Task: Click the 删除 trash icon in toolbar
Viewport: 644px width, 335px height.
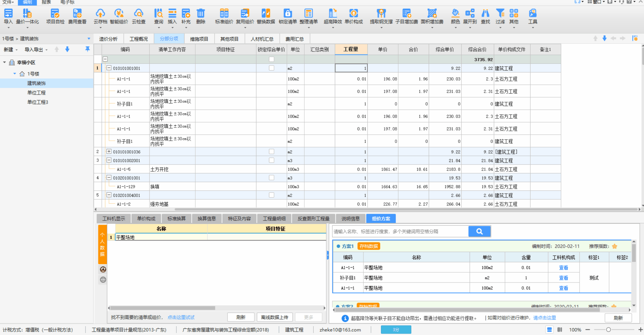Action: (x=201, y=14)
